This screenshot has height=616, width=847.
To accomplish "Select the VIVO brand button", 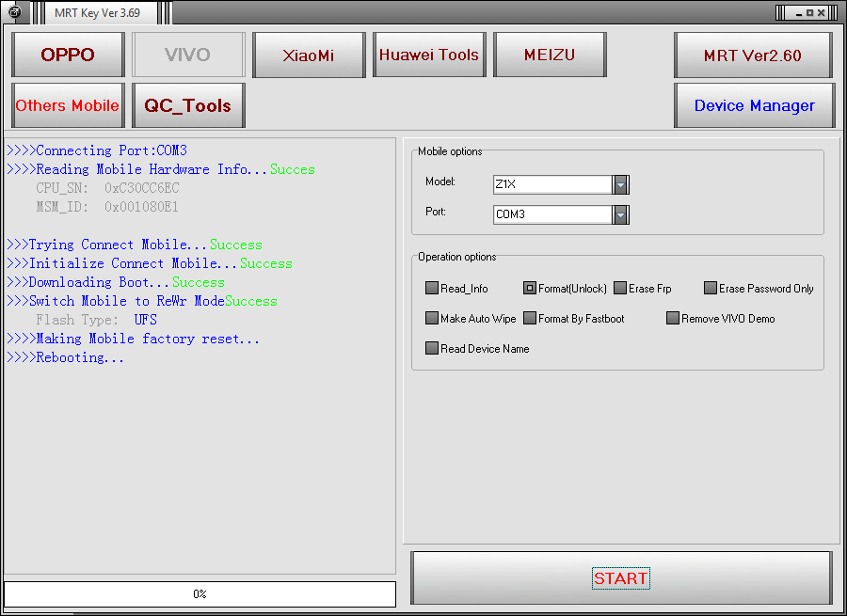I will point(188,55).
